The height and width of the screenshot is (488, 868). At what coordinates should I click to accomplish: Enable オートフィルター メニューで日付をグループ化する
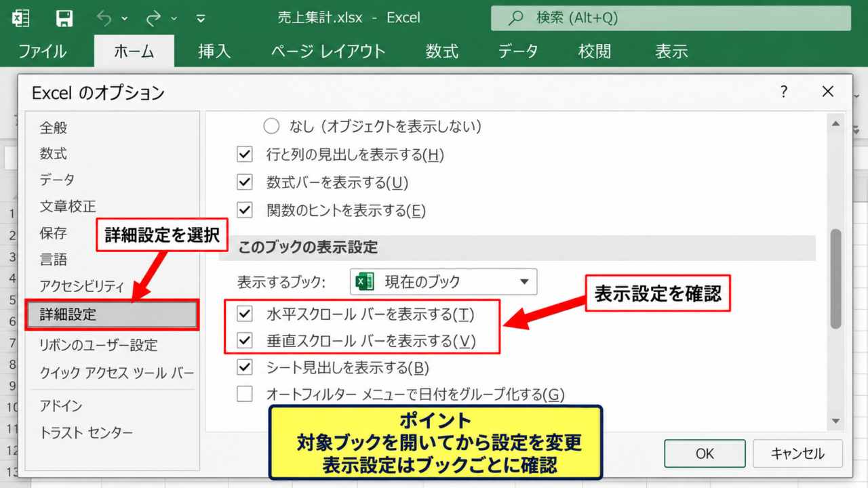pos(245,394)
